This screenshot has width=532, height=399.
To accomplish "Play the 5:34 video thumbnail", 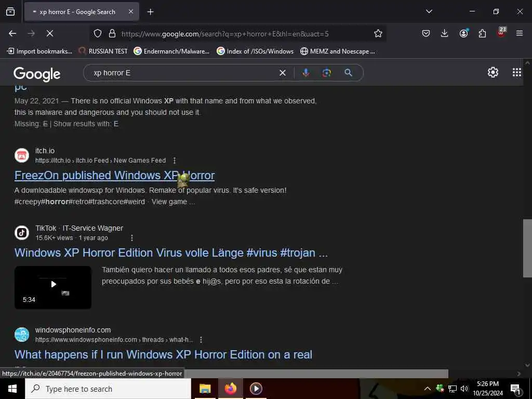I will (53, 287).
